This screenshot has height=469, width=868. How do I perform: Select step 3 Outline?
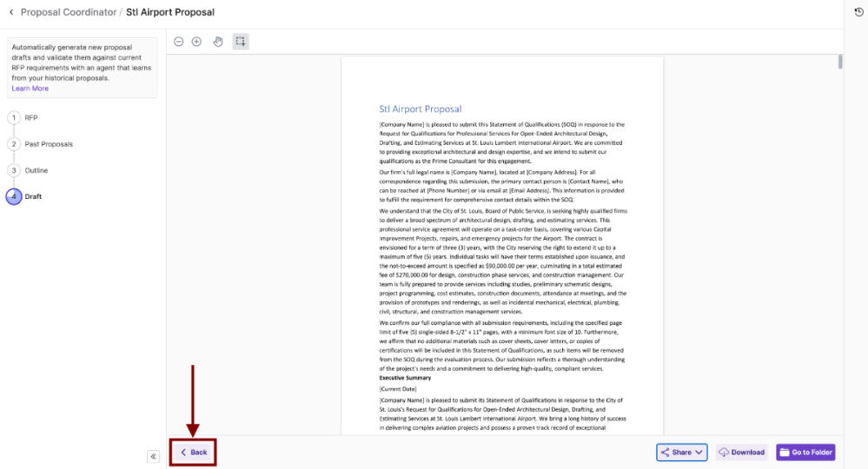pos(28,170)
